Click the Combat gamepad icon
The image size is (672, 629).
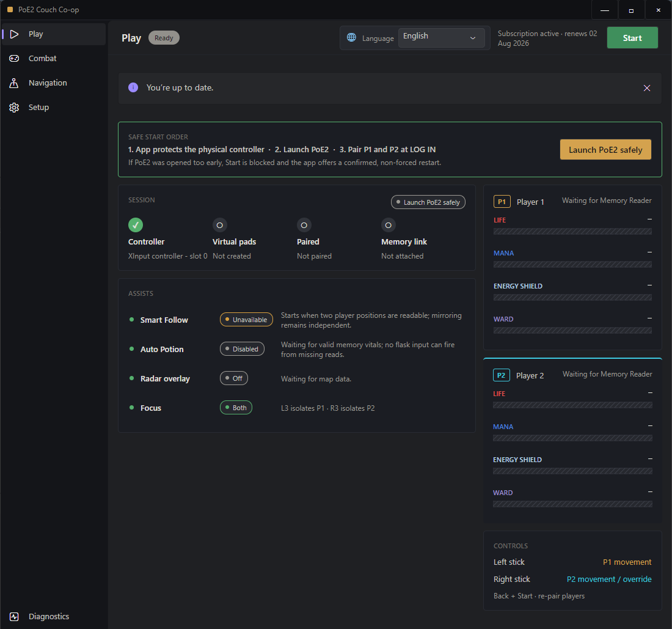[14, 59]
